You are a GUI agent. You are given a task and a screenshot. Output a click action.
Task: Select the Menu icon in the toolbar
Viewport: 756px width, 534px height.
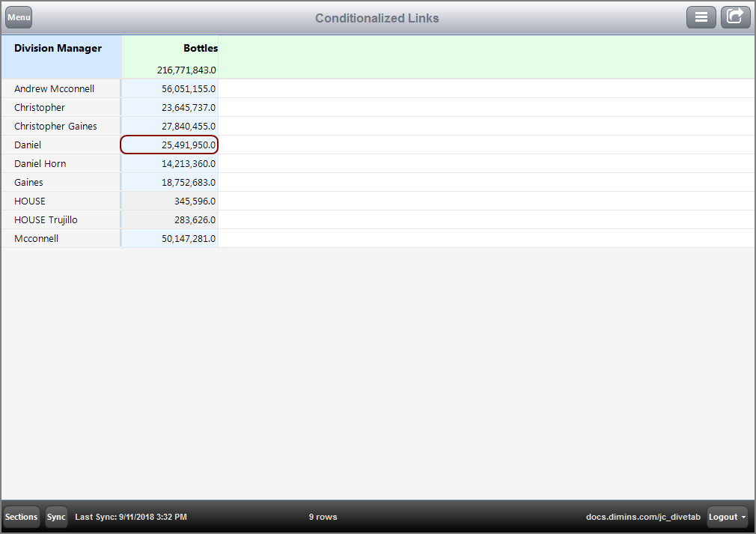18,16
